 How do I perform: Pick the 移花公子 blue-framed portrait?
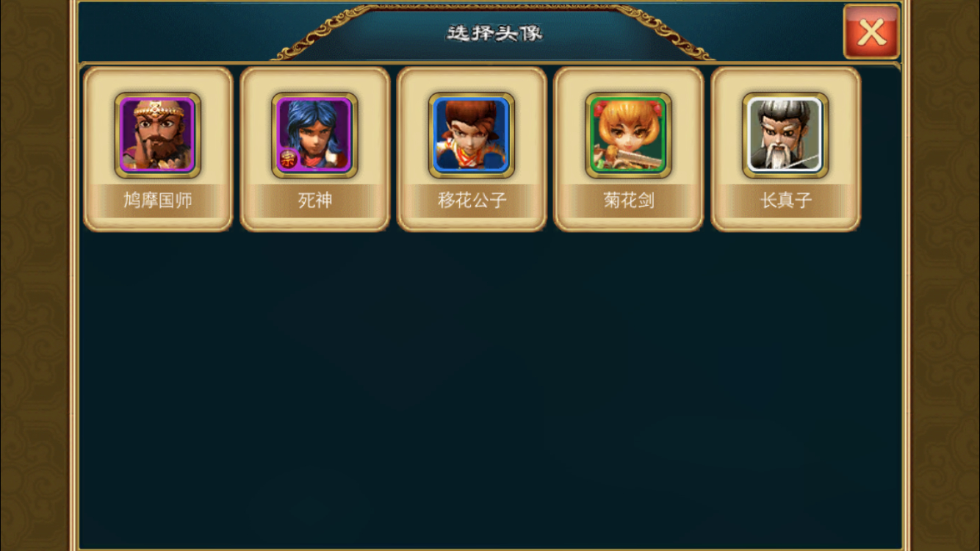pos(472,135)
